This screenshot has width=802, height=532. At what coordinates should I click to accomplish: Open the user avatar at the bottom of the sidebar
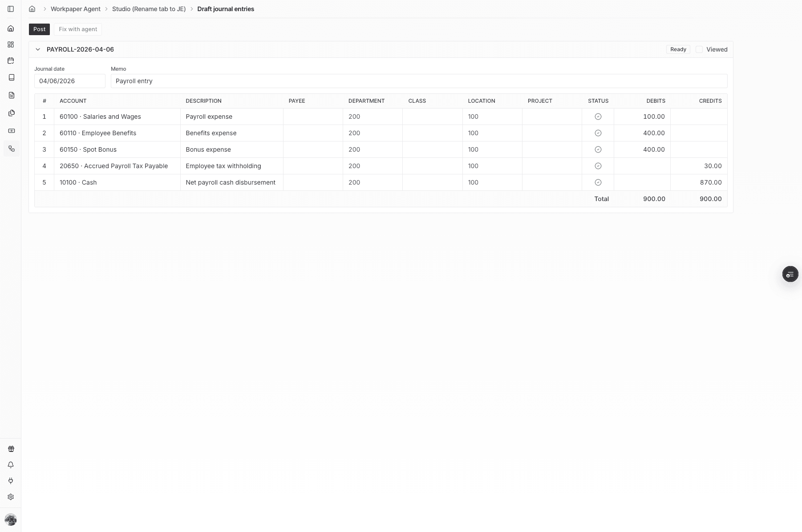pyautogui.click(x=11, y=520)
